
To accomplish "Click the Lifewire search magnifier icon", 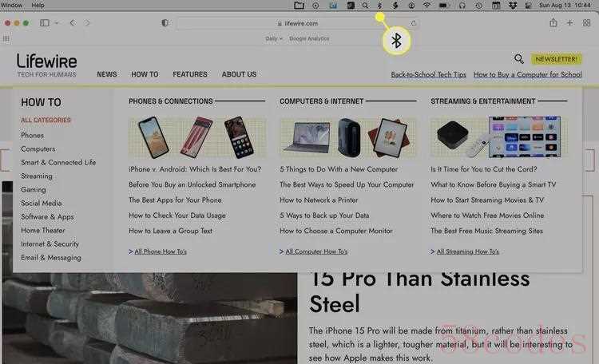I will coord(519,59).
